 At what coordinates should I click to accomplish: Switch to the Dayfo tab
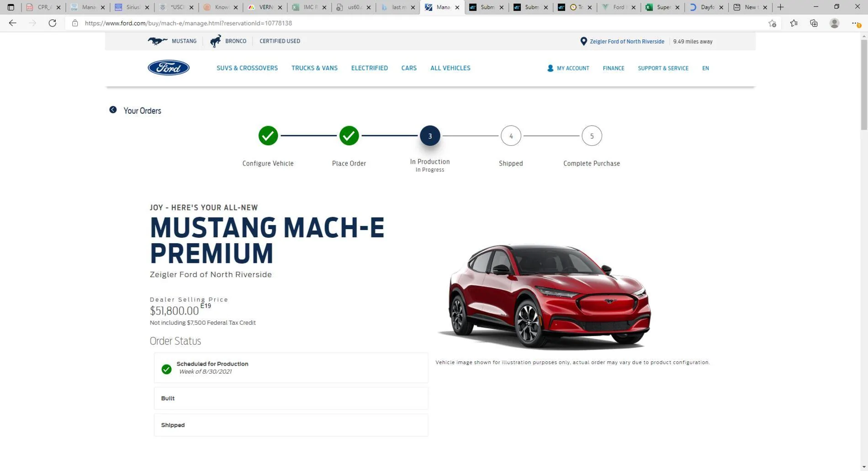707,7
